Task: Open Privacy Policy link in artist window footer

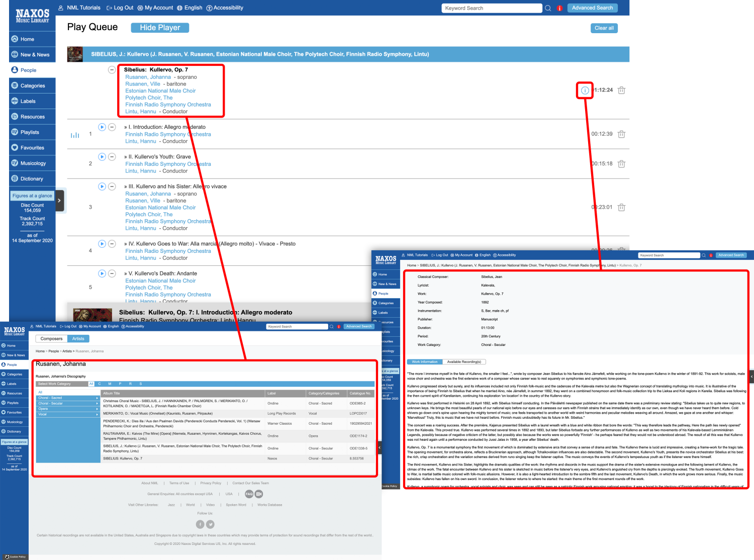Action: point(211,483)
